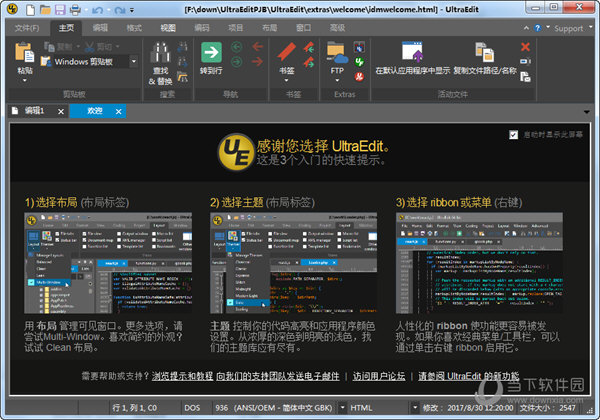The width and height of the screenshot is (600, 420).
Task: Uncheck 启动时显示此屏幕 checkbox
Action: [514, 135]
